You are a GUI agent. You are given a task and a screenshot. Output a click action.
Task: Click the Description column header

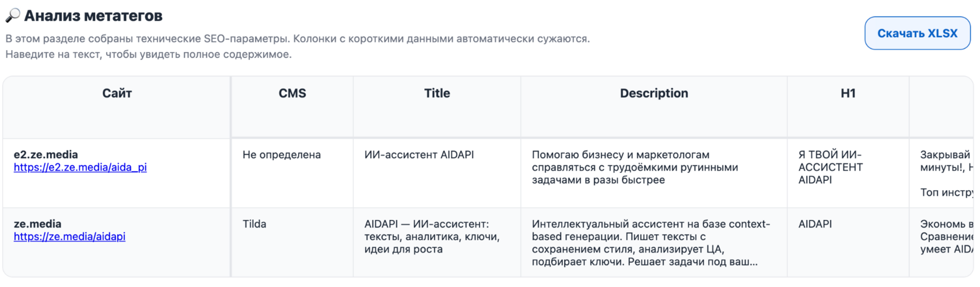click(654, 93)
